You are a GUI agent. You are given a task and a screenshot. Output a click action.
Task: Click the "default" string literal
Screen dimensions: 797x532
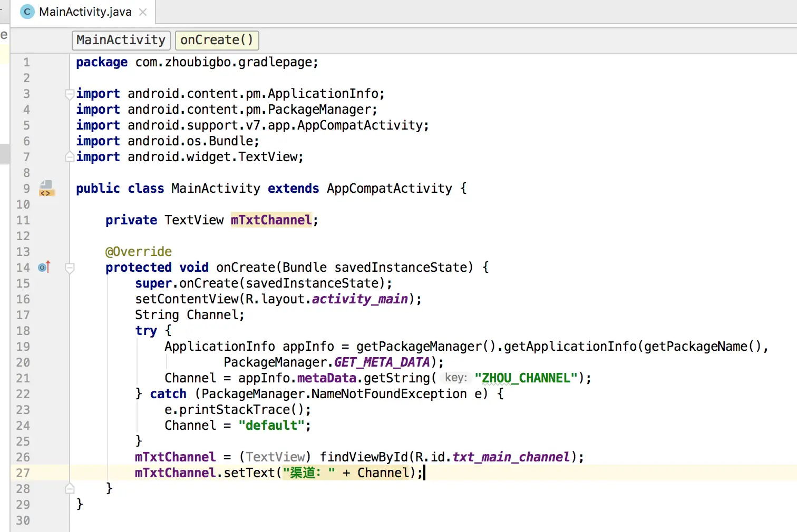(x=271, y=426)
